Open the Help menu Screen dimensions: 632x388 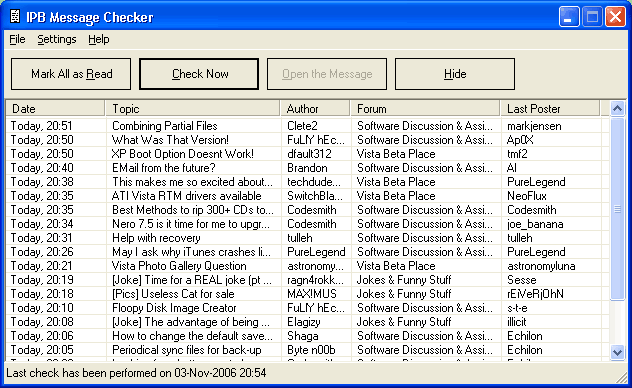pos(99,39)
